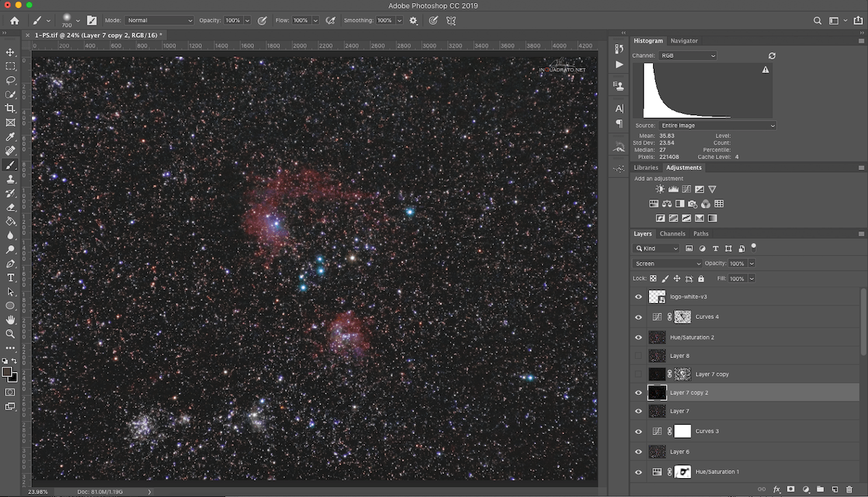Select the Lasso tool
The width and height of the screenshot is (868, 497).
click(x=10, y=80)
